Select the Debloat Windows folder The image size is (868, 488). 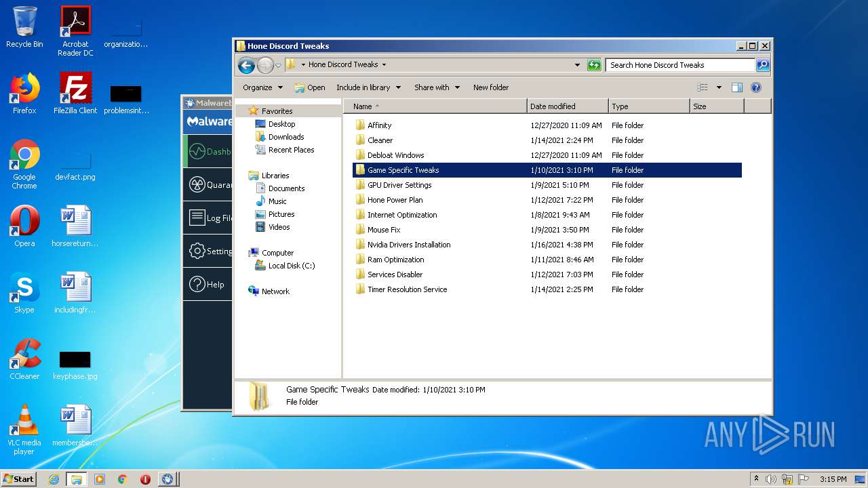pyautogui.click(x=395, y=155)
